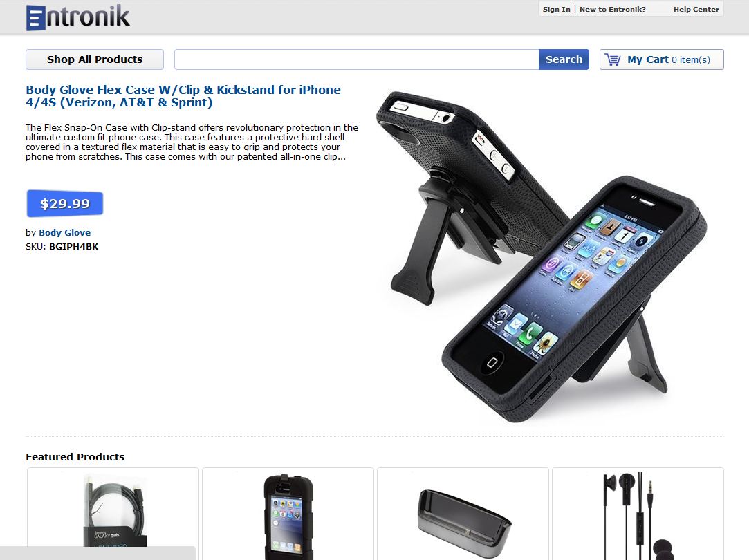Click the SKU BGIPH4BK text
The height and width of the screenshot is (560, 749).
[x=62, y=246]
